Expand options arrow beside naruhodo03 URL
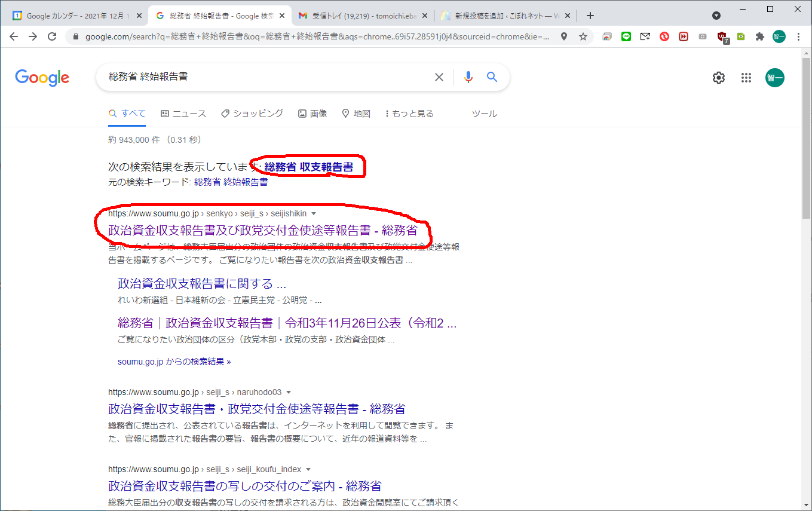The image size is (812, 511). 289,393
